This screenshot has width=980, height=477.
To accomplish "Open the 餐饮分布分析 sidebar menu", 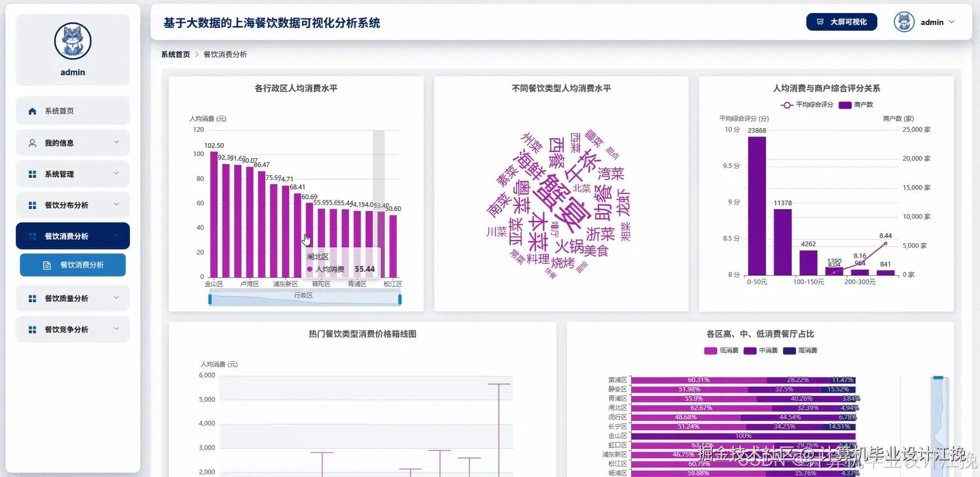I will coord(73,205).
